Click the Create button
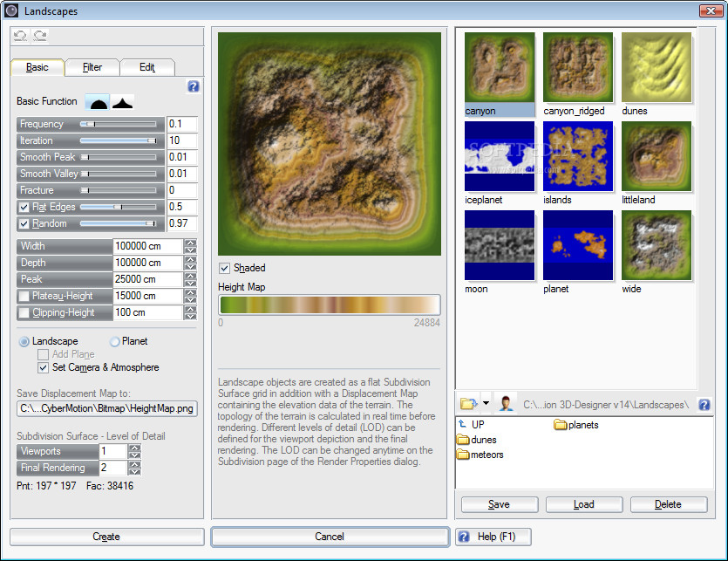This screenshot has height=561, width=728. (x=106, y=537)
